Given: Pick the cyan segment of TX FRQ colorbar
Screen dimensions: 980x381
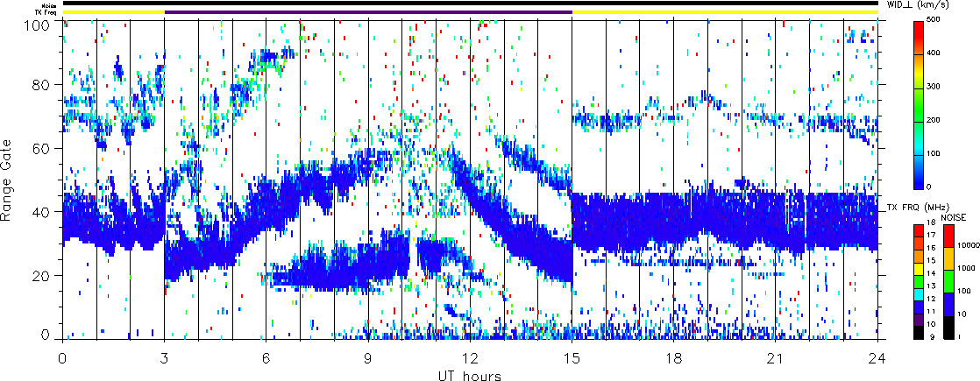Looking at the screenshot, I should pyautogui.click(x=919, y=294).
